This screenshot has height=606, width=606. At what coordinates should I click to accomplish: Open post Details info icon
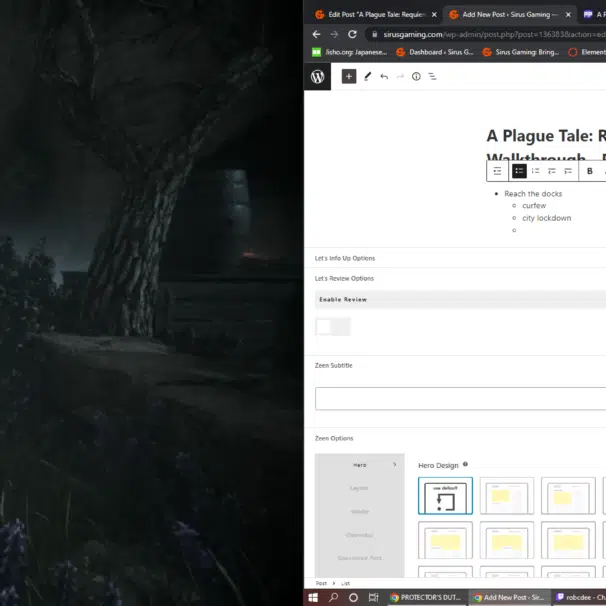416,77
